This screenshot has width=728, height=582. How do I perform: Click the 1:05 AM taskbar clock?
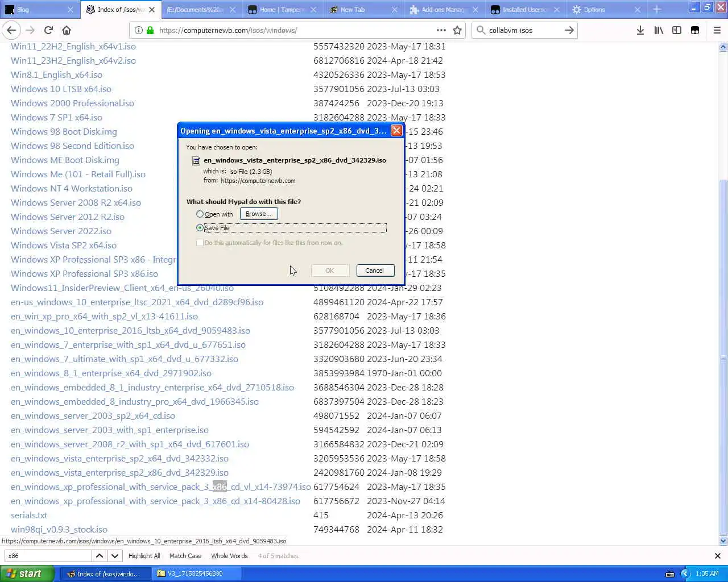(707, 574)
